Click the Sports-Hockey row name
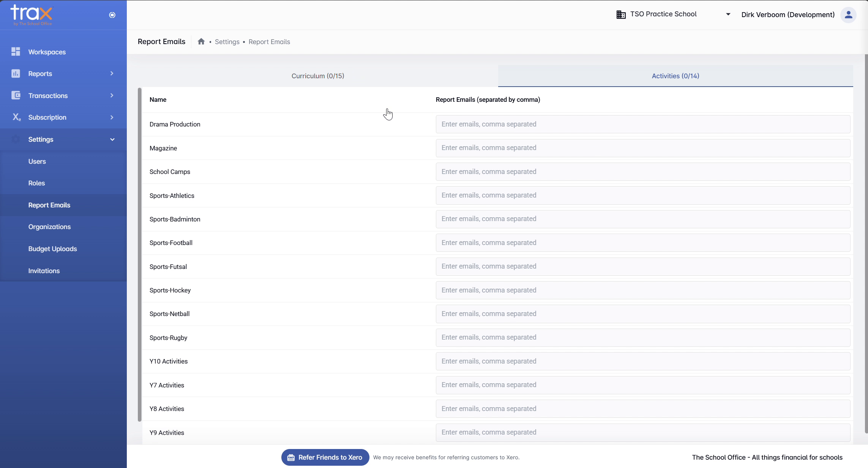This screenshot has height=468, width=868. pos(170,290)
